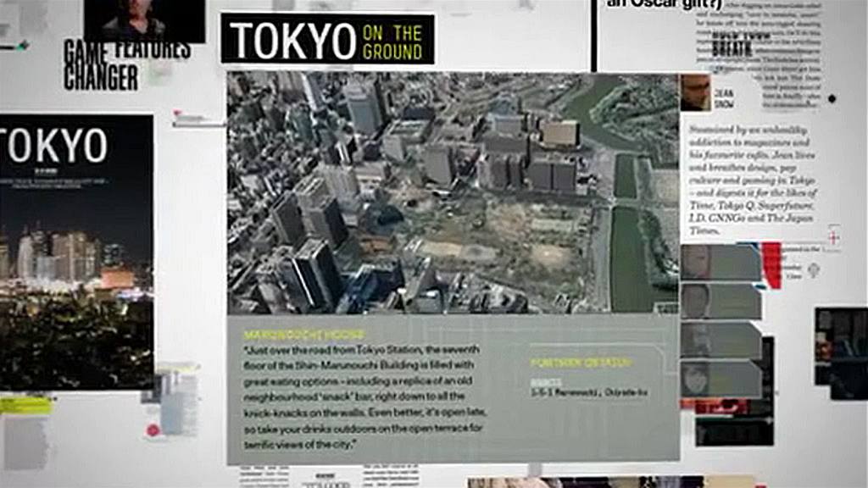Viewport: 868px width, 488px height.
Task: Select the third contributor face tab
Action: pyautogui.click(x=721, y=340)
